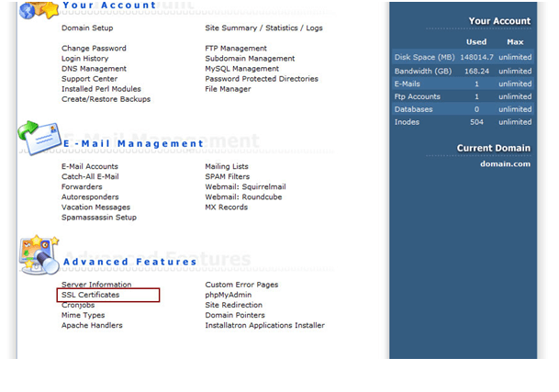View Server Information
Screen dimensions: 559x392
pyautogui.click(x=96, y=285)
